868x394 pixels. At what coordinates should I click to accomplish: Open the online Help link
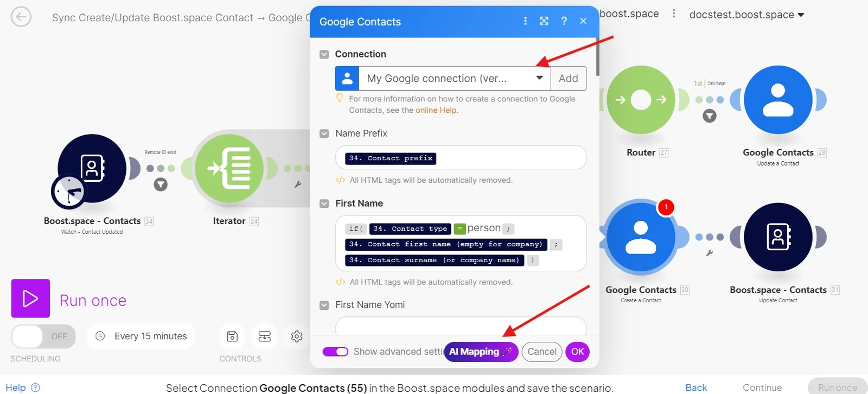436,110
